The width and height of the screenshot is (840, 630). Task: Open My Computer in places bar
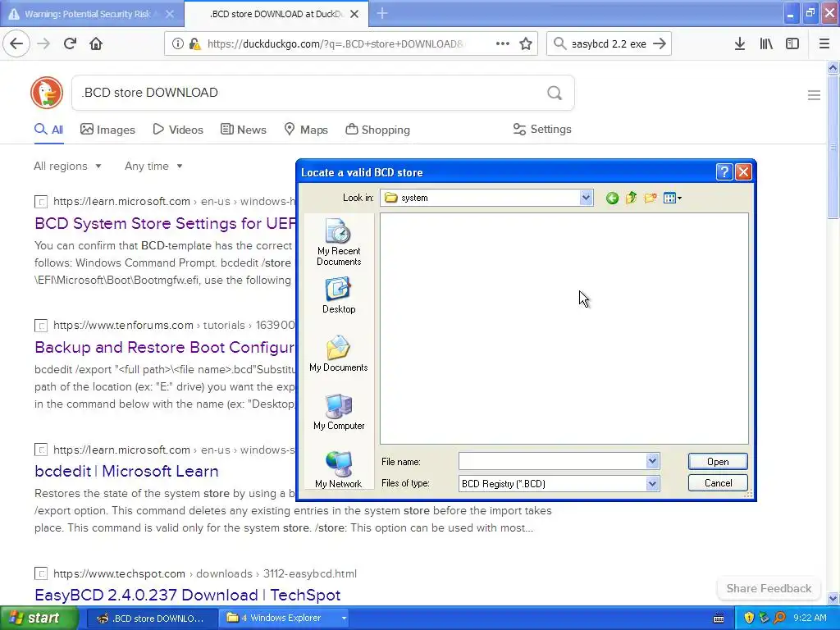point(339,412)
